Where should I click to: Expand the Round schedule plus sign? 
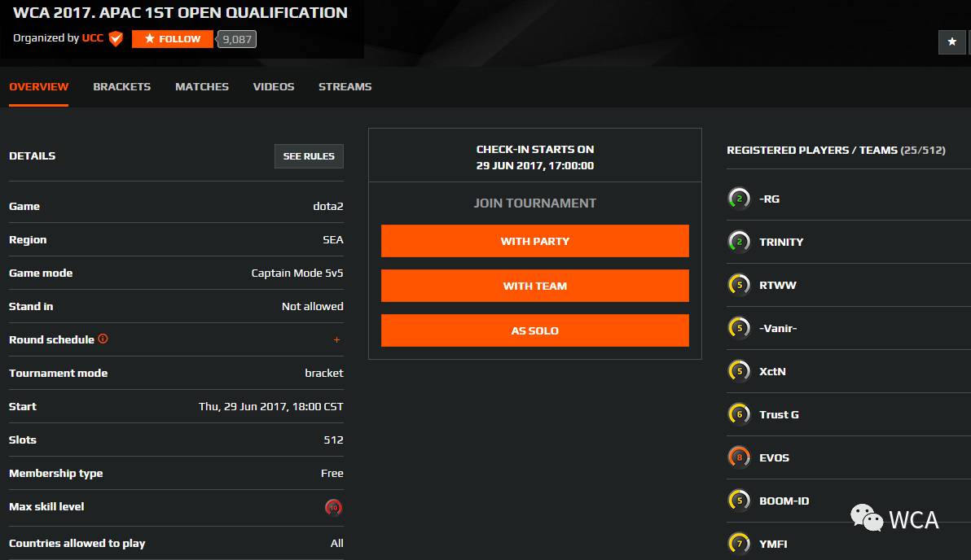pos(336,340)
